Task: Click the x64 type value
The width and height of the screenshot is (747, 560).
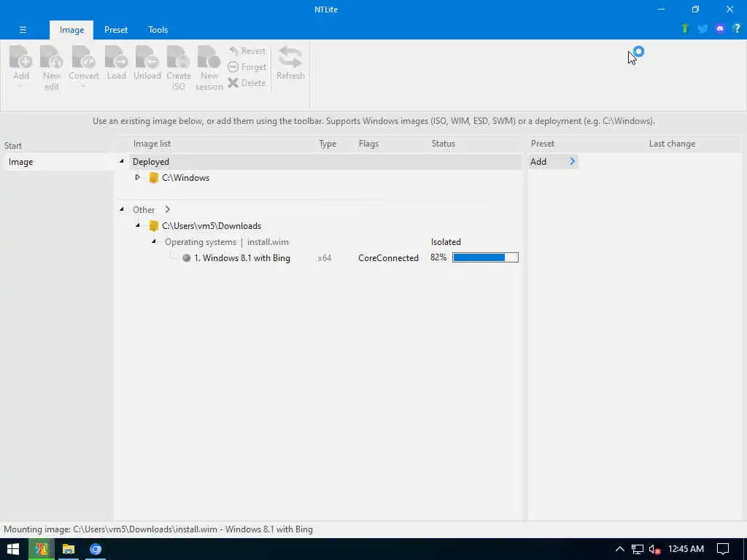Action: click(x=325, y=258)
